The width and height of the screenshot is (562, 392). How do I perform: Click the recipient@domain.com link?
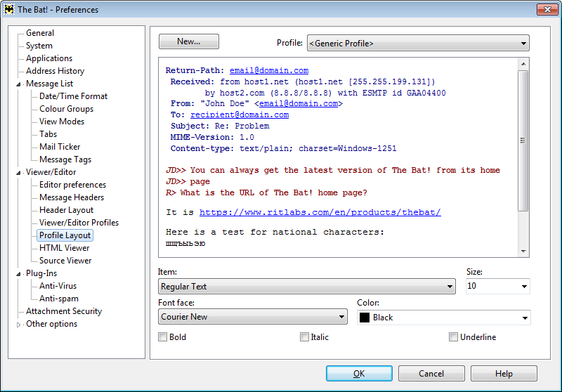pyautogui.click(x=240, y=115)
